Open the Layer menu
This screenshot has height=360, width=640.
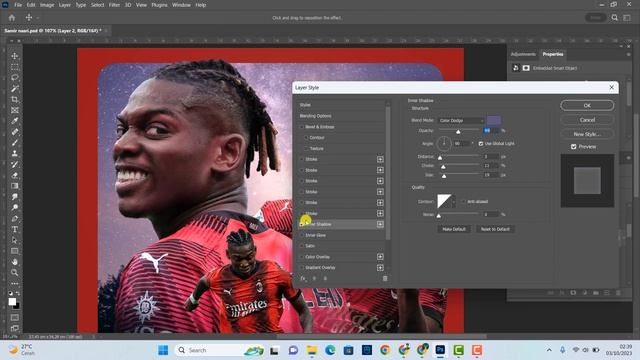64,5
